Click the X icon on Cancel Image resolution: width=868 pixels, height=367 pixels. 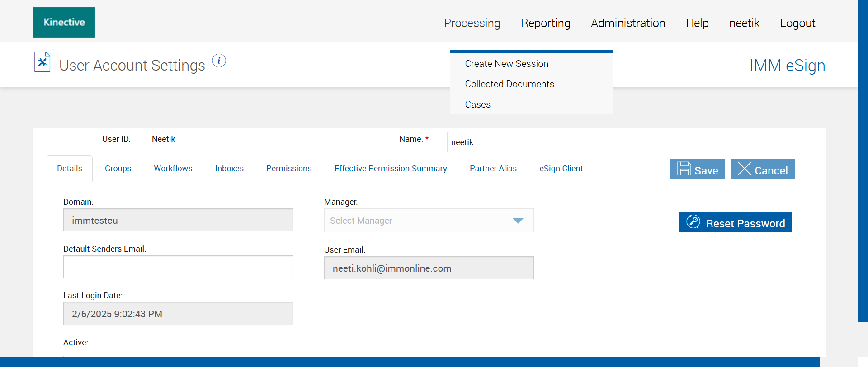click(x=744, y=169)
